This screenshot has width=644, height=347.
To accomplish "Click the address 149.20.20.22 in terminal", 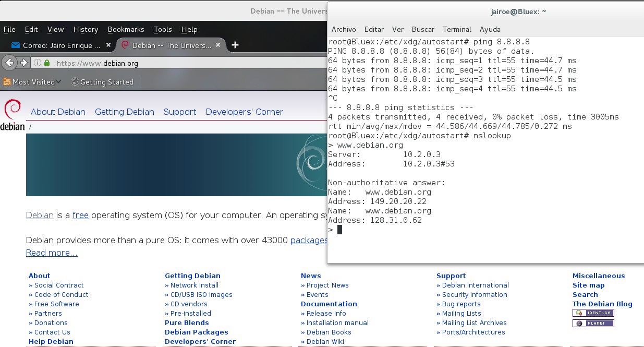I will (x=398, y=201).
